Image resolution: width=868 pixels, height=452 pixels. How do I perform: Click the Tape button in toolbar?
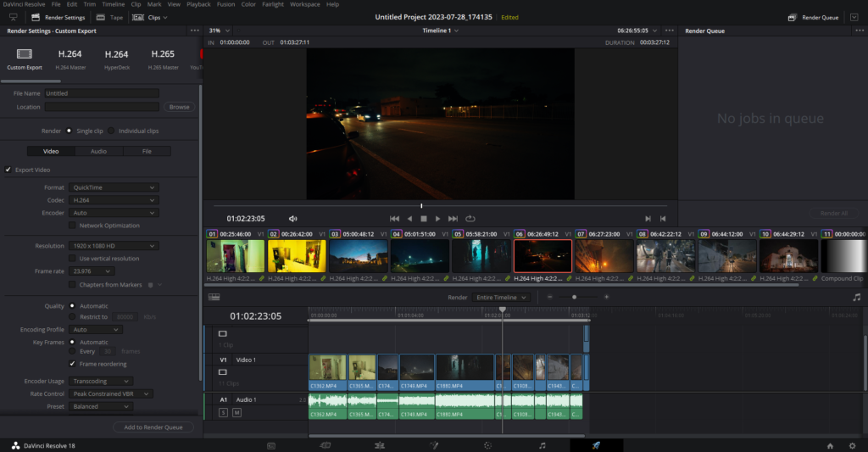[109, 18]
